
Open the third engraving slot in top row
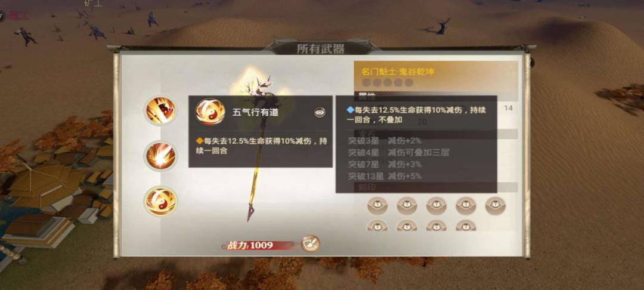coord(436,205)
